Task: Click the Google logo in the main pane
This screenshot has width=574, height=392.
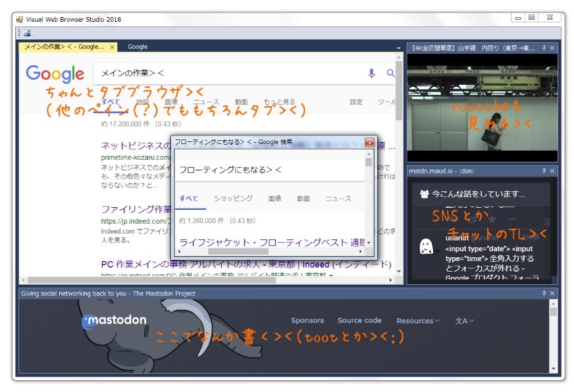Action: click(55, 74)
